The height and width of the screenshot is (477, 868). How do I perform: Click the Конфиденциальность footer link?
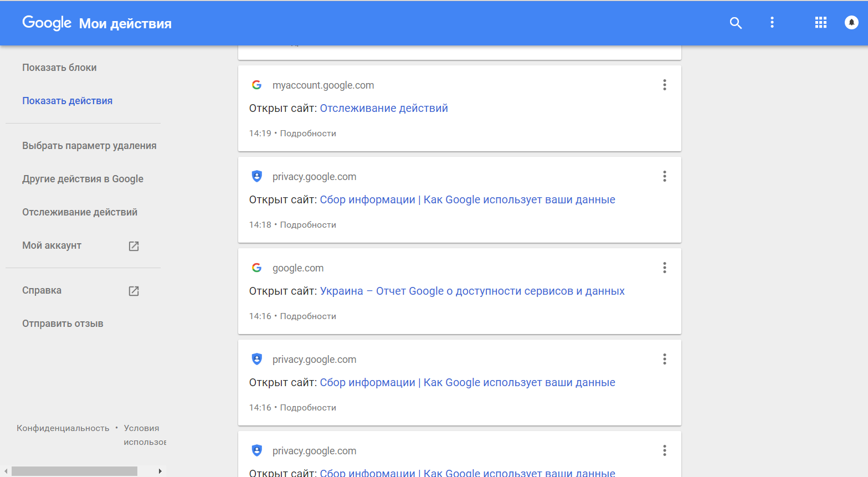click(63, 428)
